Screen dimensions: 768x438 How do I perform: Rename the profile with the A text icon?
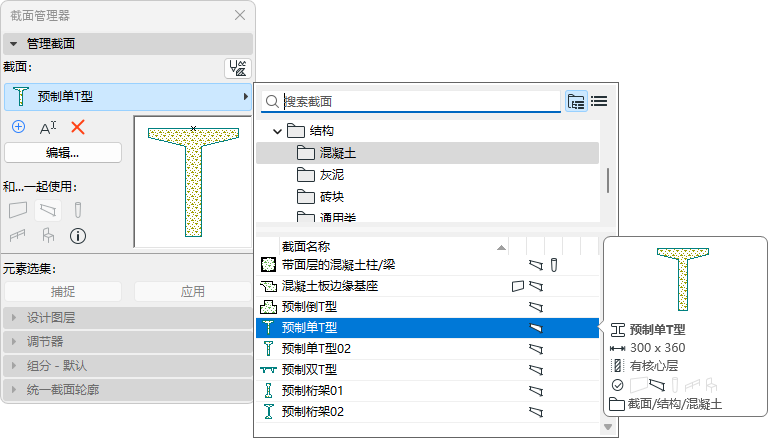[48, 127]
